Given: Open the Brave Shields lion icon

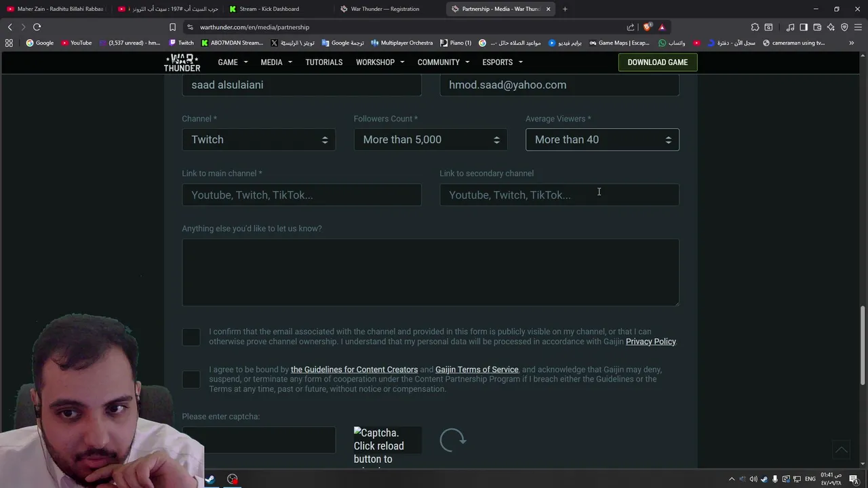Looking at the screenshot, I should tap(648, 27).
